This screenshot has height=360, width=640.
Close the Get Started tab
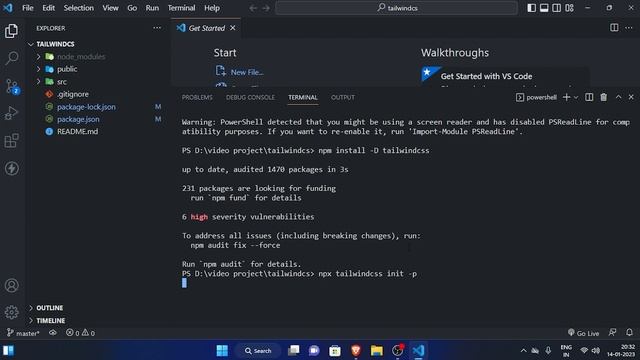[x=233, y=28]
